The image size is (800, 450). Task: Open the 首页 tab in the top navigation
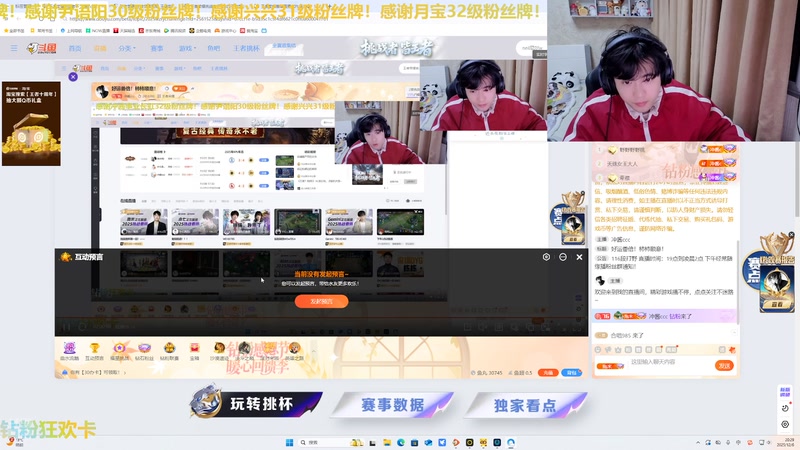pos(75,48)
